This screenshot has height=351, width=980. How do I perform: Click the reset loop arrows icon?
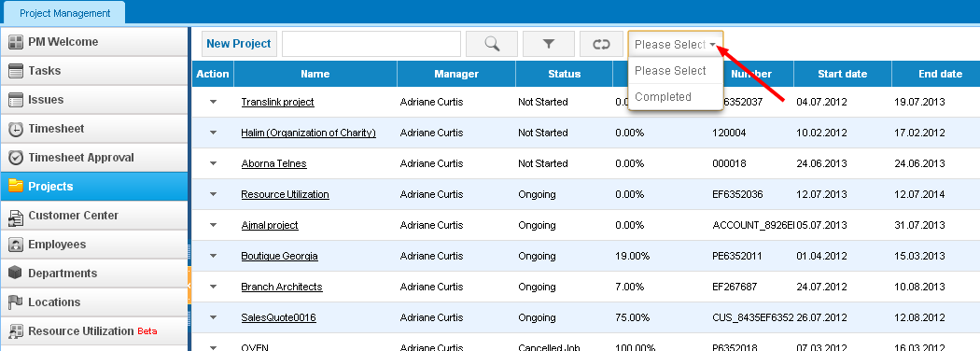click(601, 44)
